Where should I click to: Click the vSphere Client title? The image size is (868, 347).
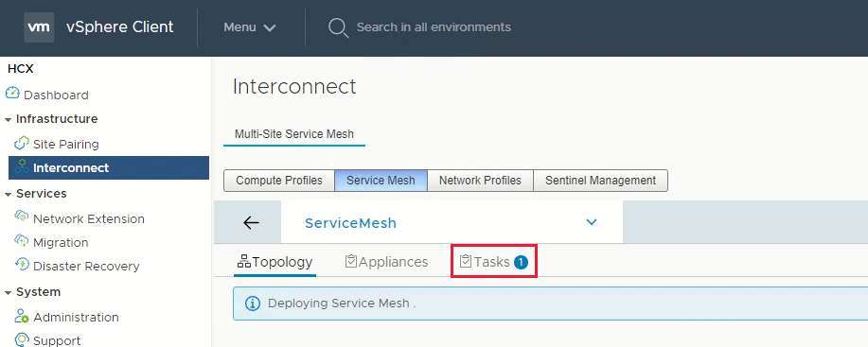(120, 27)
